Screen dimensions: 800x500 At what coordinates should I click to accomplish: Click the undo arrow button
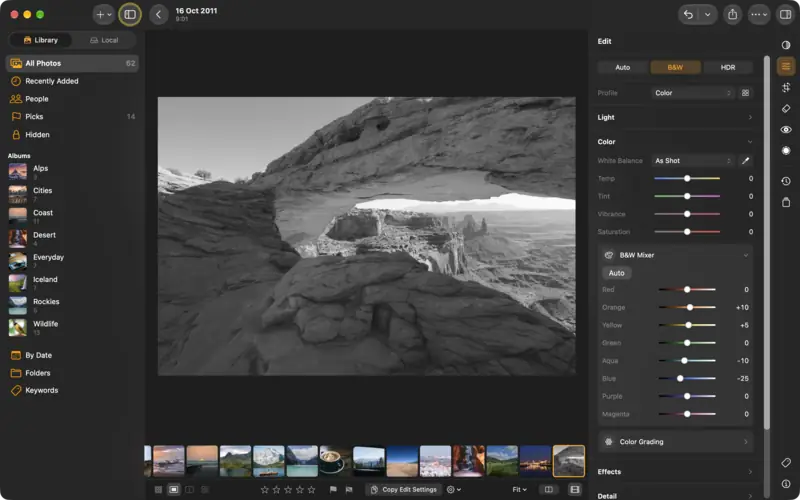[x=688, y=14]
